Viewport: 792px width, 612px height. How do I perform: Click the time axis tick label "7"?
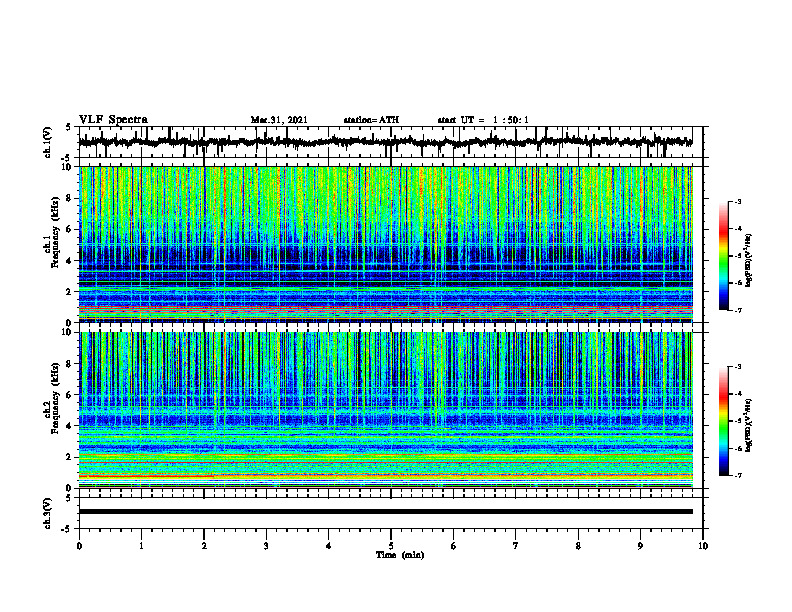pyautogui.click(x=516, y=546)
